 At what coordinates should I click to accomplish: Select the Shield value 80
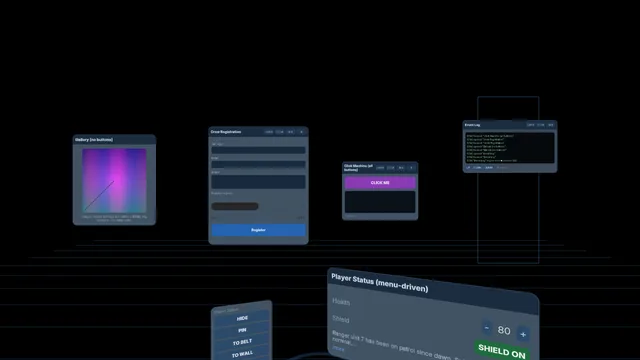tap(504, 330)
